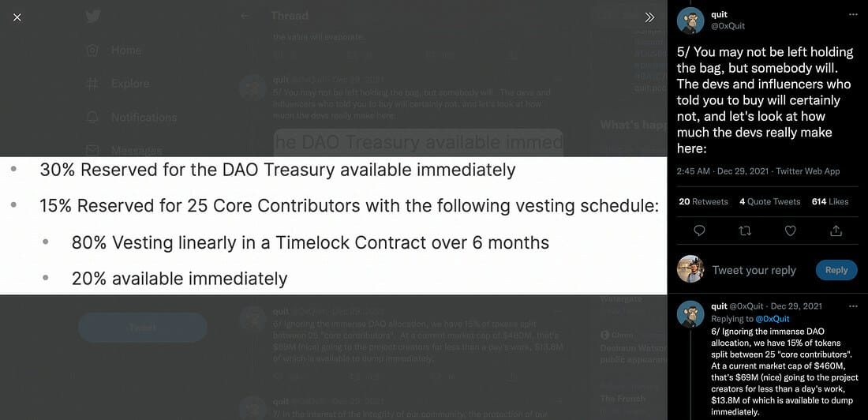Viewport: 868px width, 420px height.
Task: View the 20 Retweets list
Action: point(703,201)
